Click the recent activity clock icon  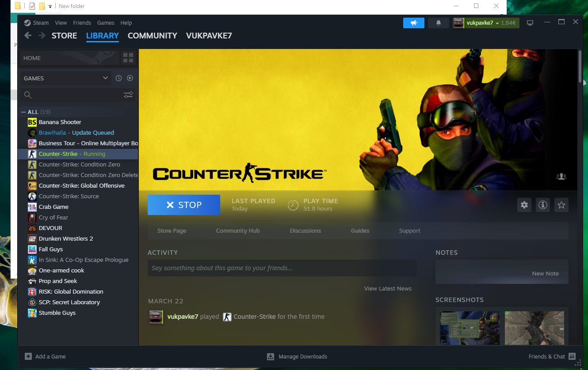[118, 78]
